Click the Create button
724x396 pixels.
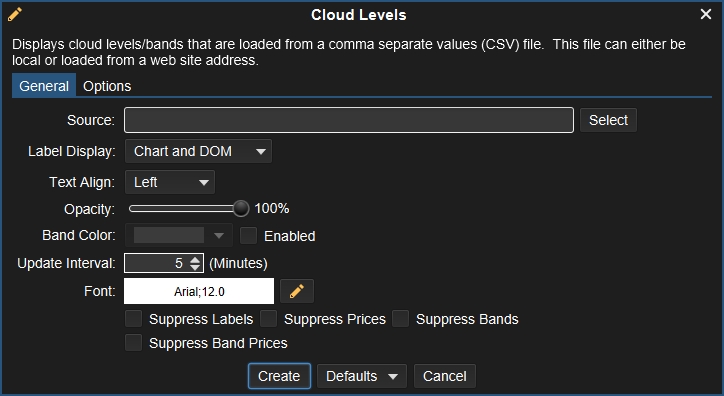coord(279,376)
